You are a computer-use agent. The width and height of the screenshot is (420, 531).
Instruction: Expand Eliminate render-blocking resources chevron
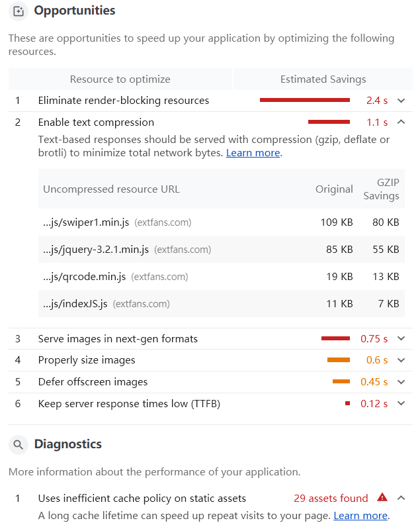401,101
